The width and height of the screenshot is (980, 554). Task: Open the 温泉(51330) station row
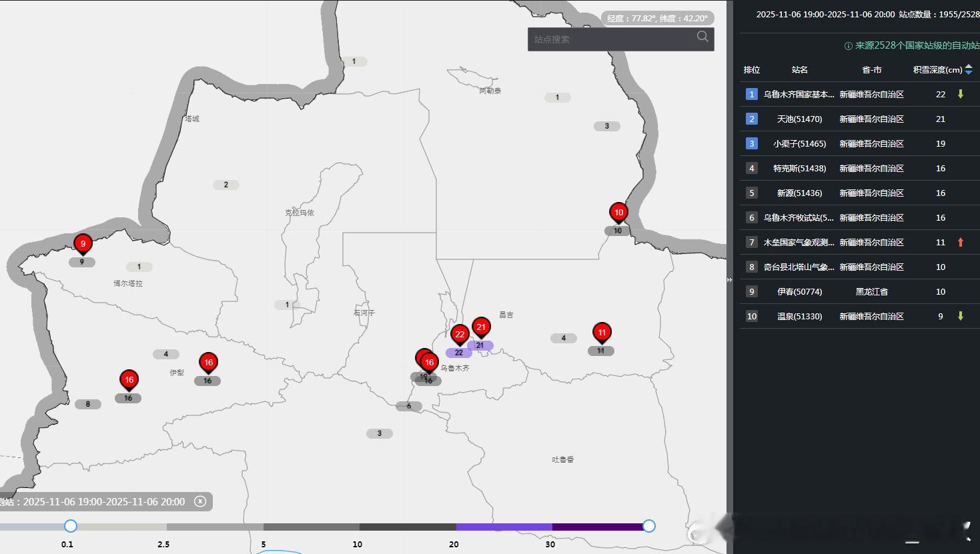pos(859,316)
